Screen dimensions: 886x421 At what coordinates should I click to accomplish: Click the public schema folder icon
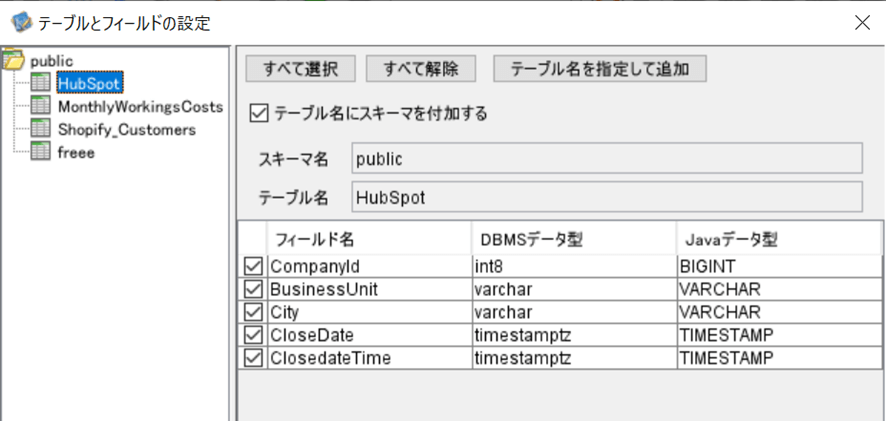(x=15, y=61)
